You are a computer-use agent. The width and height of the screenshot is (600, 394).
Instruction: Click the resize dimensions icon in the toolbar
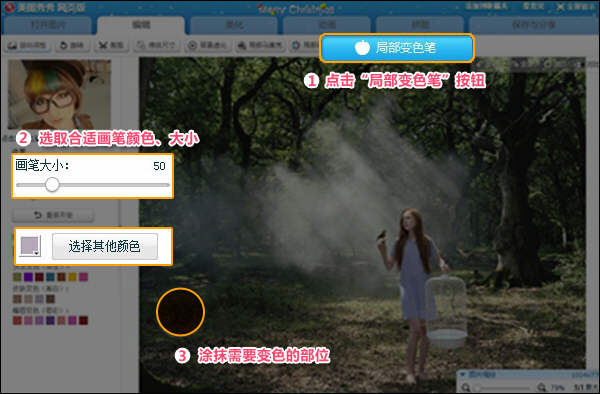click(x=141, y=46)
